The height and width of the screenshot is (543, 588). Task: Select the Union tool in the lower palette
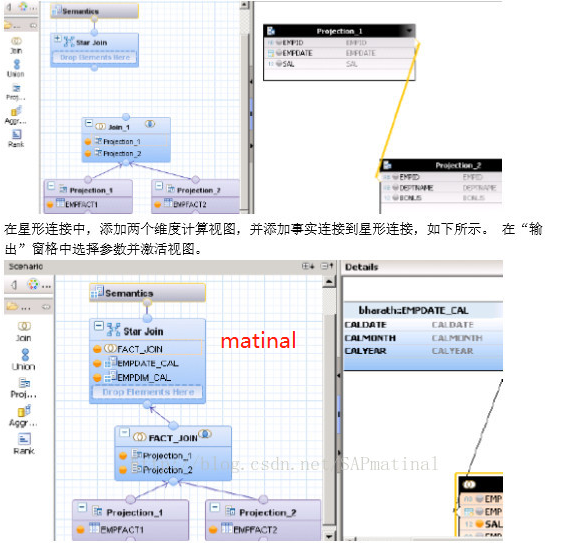pyautogui.click(x=24, y=360)
